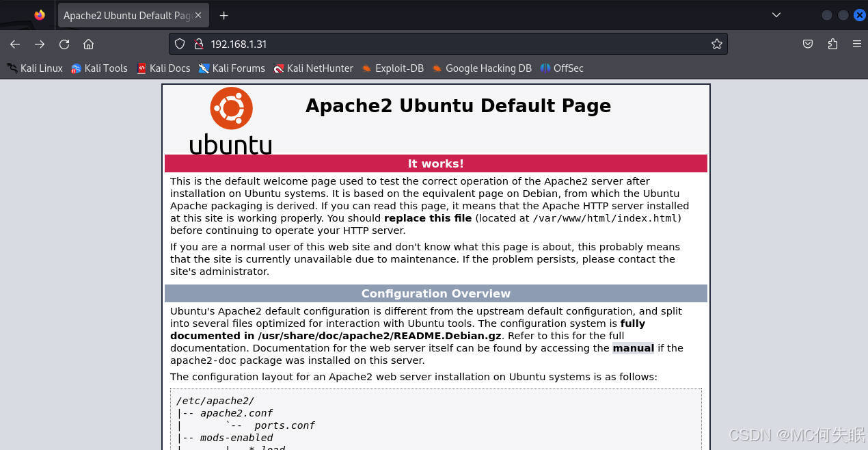Open the extensions puzzle icon

pyautogui.click(x=832, y=44)
